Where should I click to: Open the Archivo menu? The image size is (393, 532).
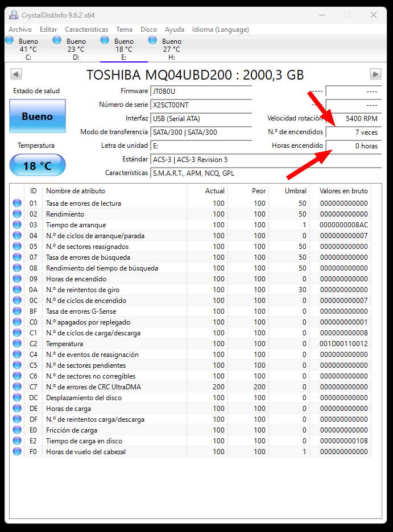coord(20,30)
